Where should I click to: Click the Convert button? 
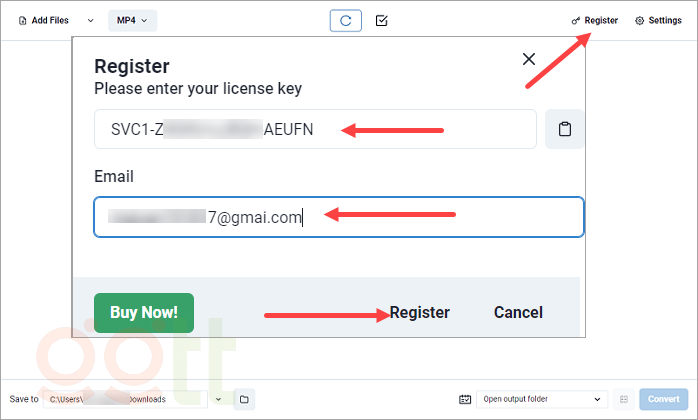[x=664, y=399]
